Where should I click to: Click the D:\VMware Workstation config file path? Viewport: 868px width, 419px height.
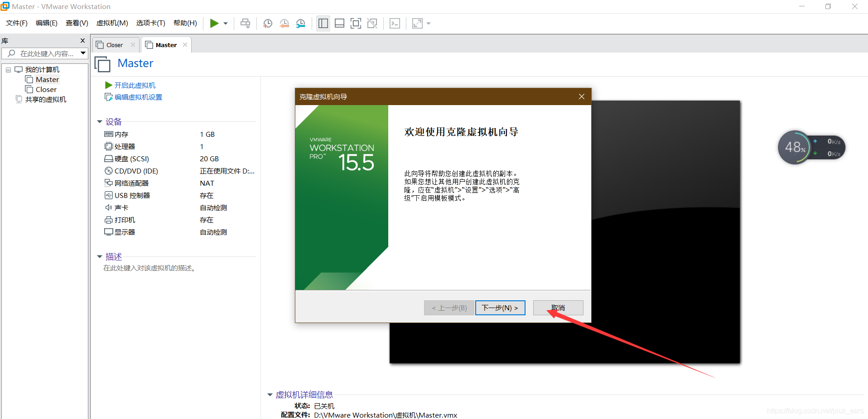tap(386, 415)
